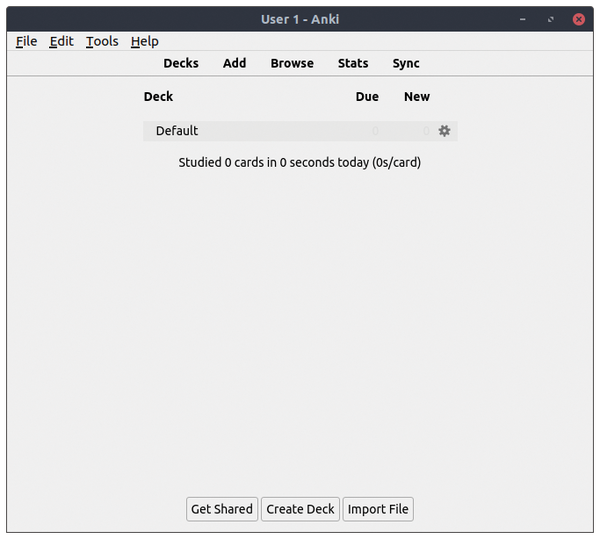Click the Deck column header
600x539 pixels.
pyautogui.click(x=158, y=96)
